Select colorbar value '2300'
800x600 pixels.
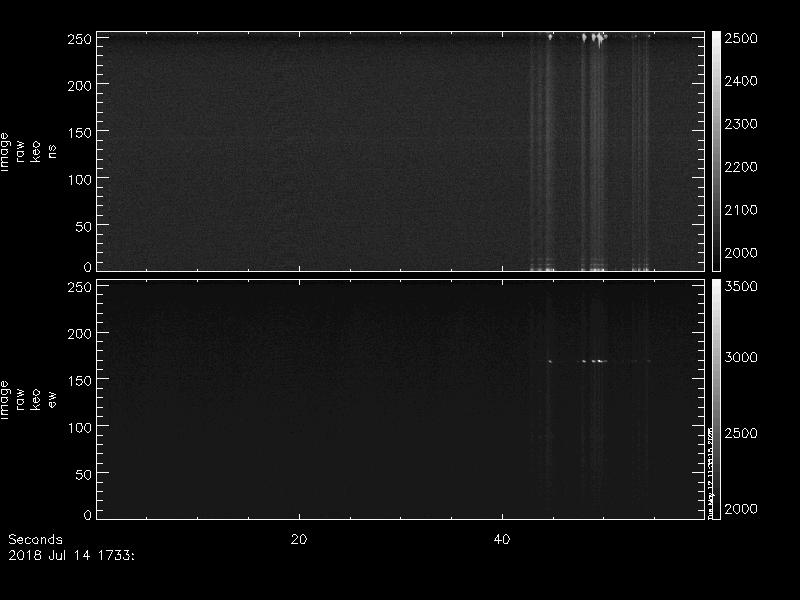pos(741,124)
